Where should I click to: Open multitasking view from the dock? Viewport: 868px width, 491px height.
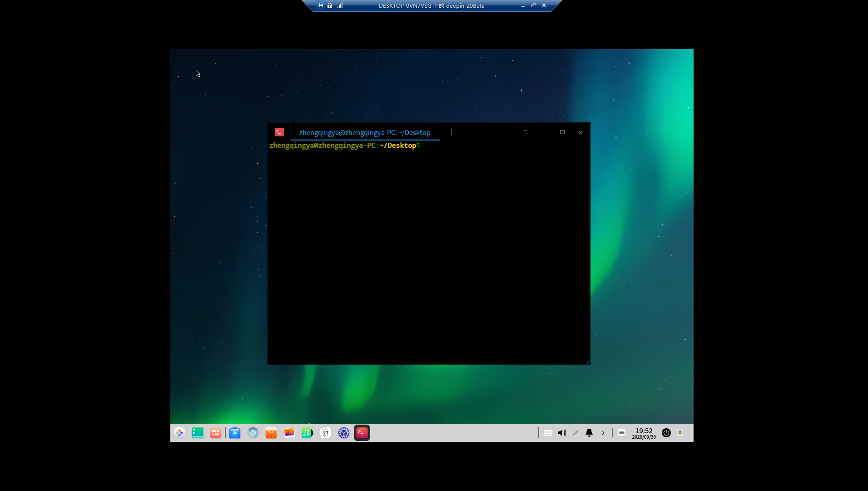click(x=216, y=433)
